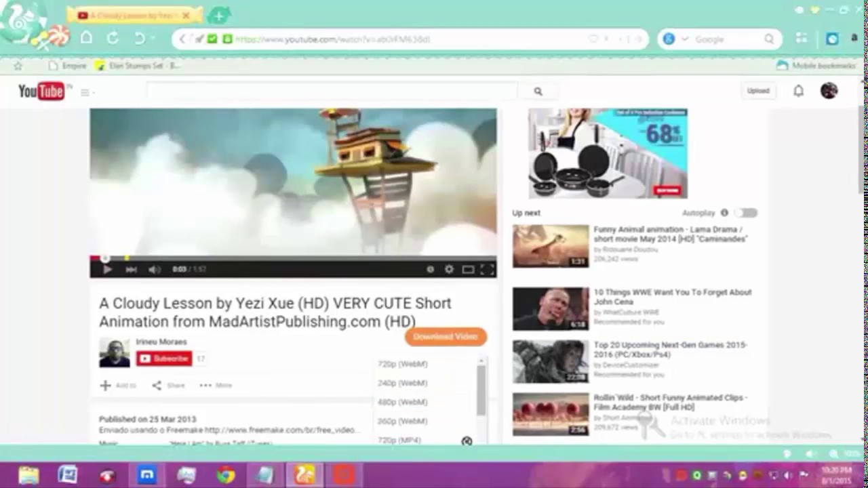Screen dimensions: 868x488
Task: Switch player to theater mode
Action: 468,269
